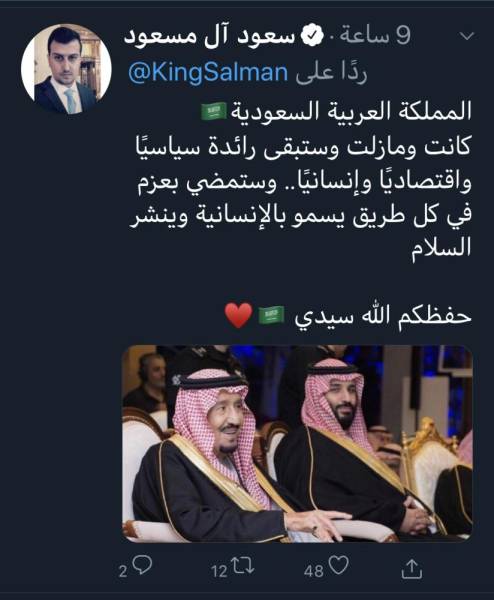Click the reply count number 2
494x600 pixels.
[122, 572]
